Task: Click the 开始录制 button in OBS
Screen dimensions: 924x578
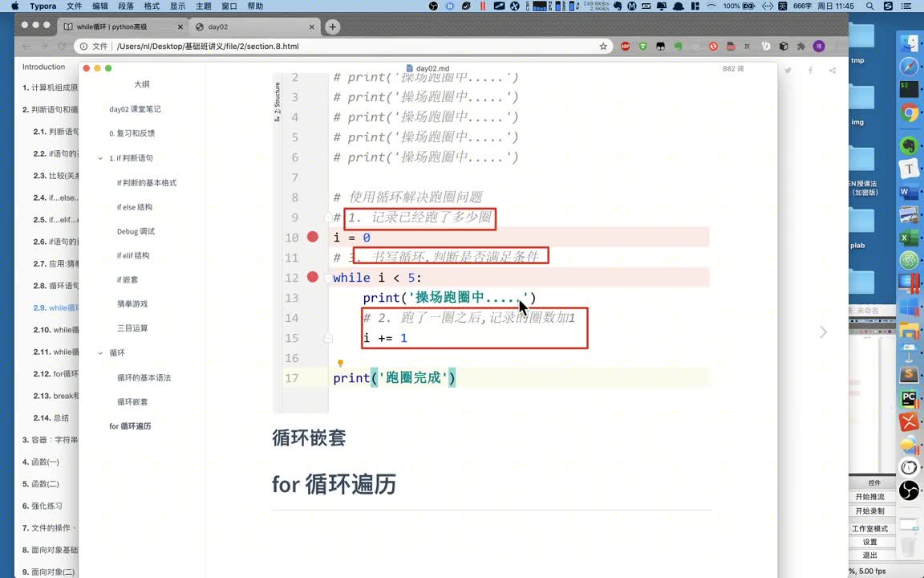Action: (869, 511)
